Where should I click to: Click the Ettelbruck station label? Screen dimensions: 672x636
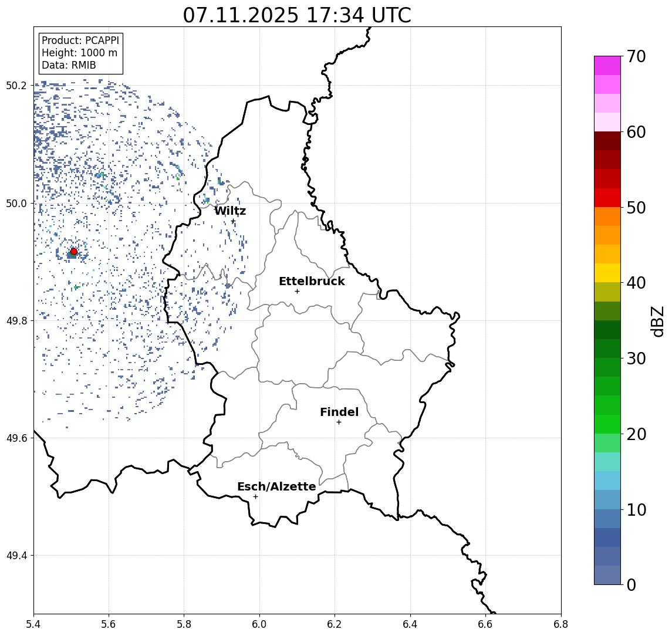tap(312, 281)
